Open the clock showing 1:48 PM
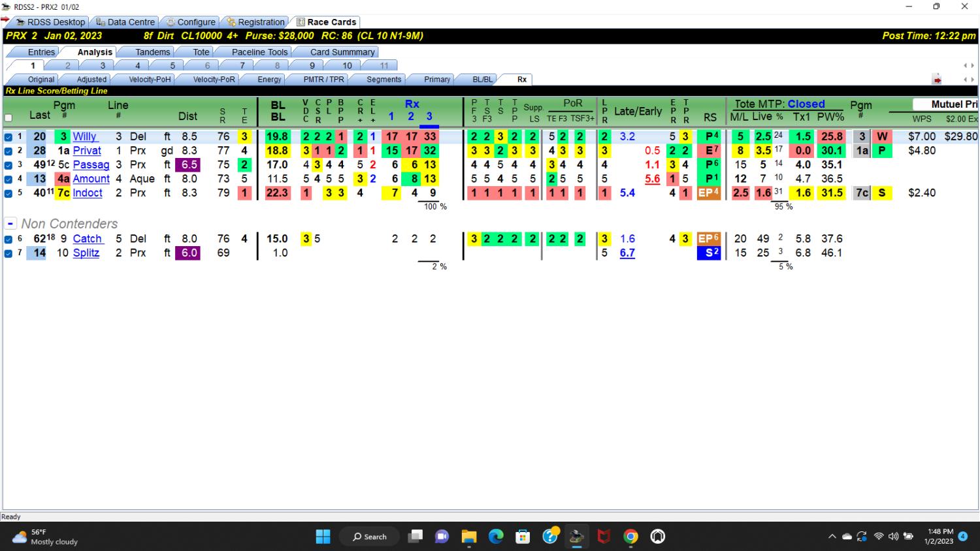 (939, 537)
